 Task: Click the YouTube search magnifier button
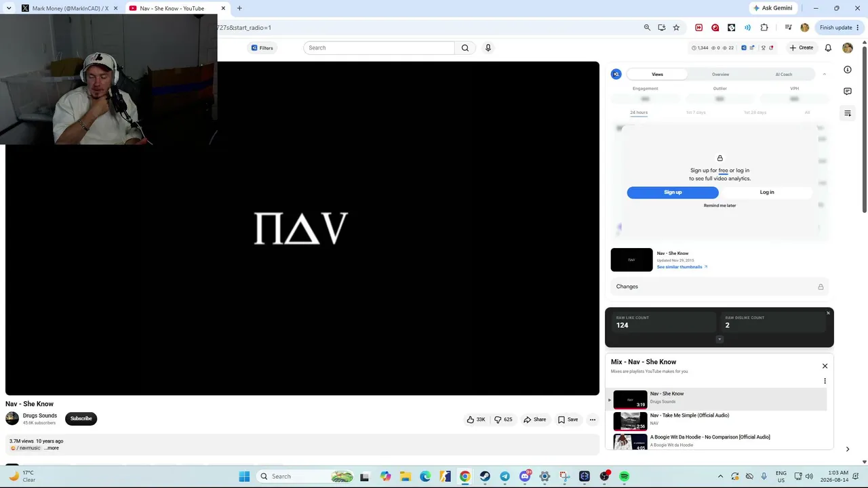pos(465,48)
